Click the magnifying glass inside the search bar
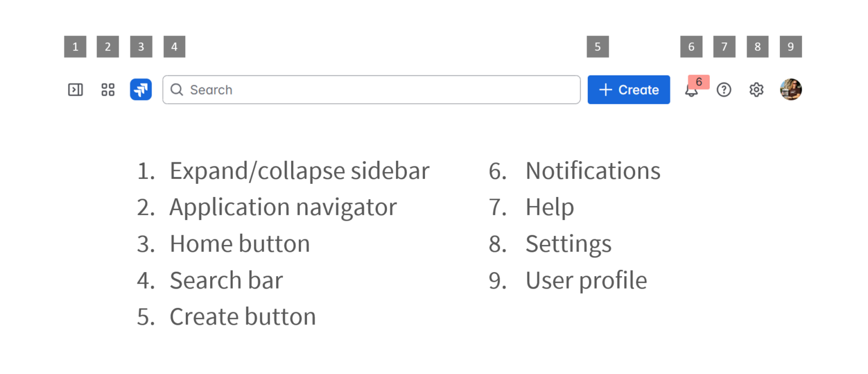 coord(177,89)
